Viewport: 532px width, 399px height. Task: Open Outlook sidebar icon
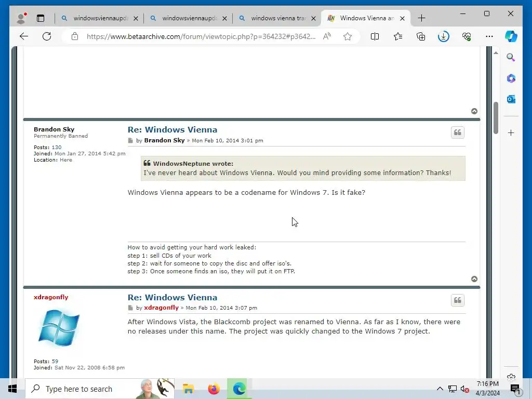[511, 99]
